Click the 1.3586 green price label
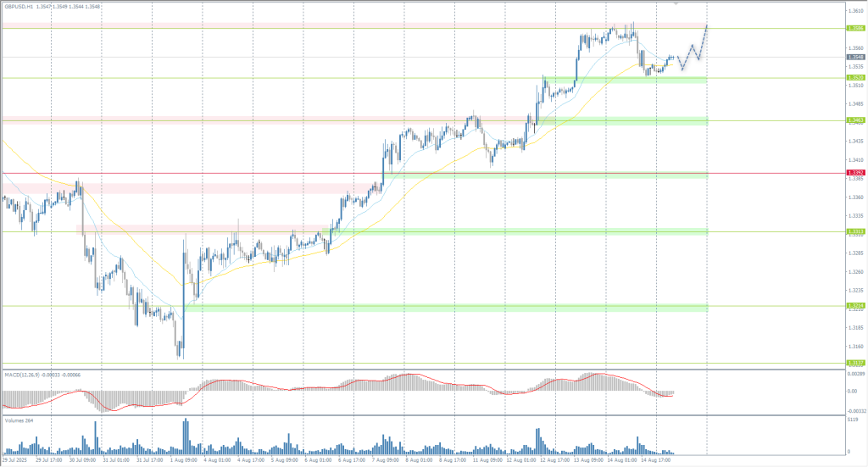Image resolution: width=868 pixels, height=467 pixels. [854, 28]
